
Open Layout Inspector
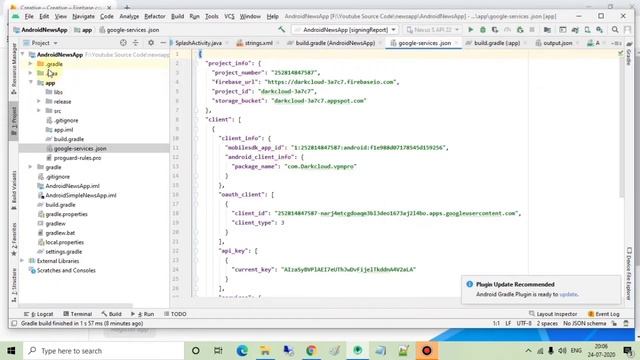click(x=553, y=314)
